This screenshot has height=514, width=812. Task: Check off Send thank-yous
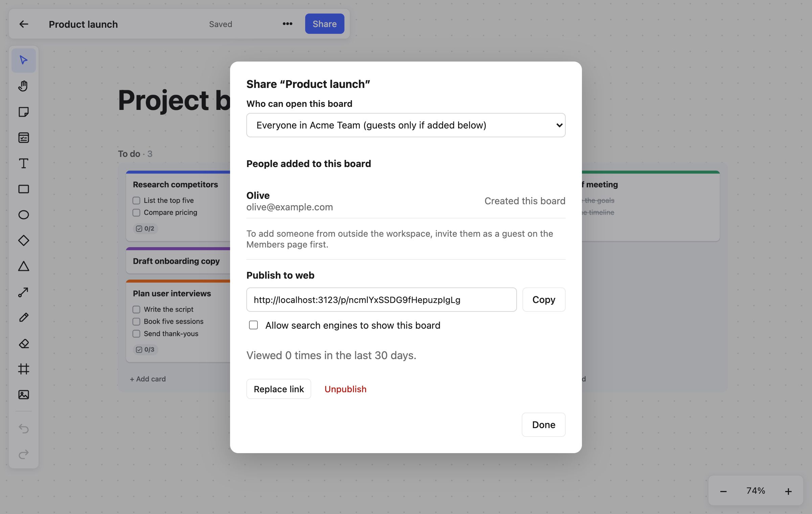[136, 334]
